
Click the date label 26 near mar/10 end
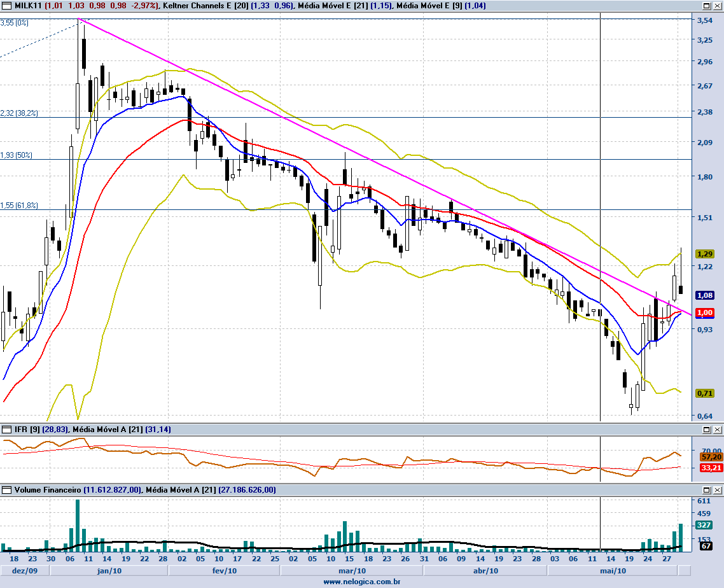tap(405, 559)
